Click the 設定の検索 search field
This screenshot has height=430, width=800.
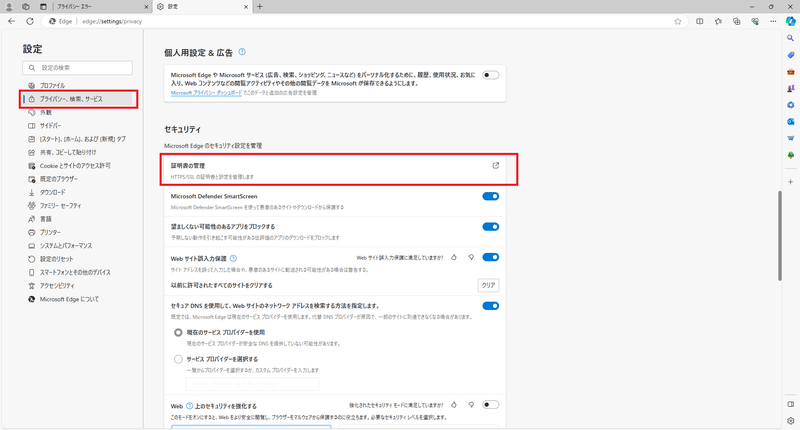[x=78, y=68]
